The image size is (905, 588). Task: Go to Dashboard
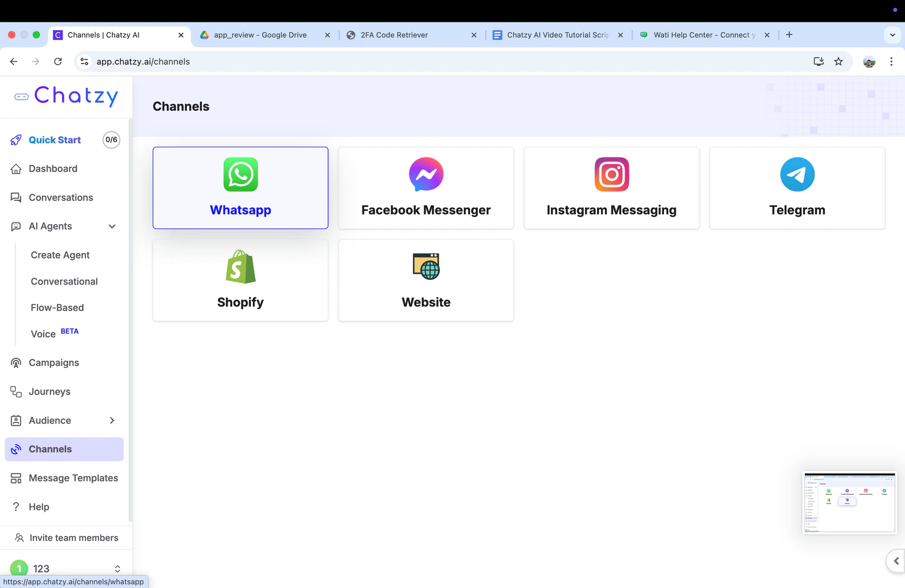[x=53, y=169]
